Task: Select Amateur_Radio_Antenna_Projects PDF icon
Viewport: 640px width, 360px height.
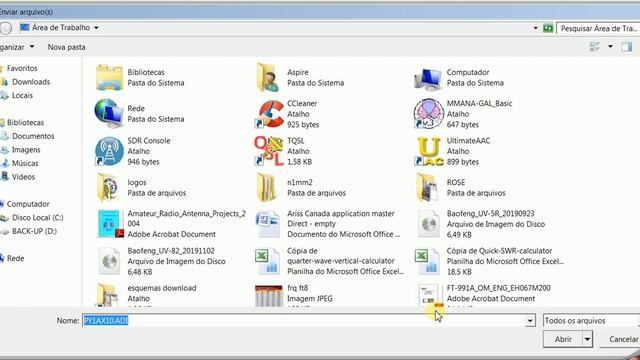Action: click(110, 224)
